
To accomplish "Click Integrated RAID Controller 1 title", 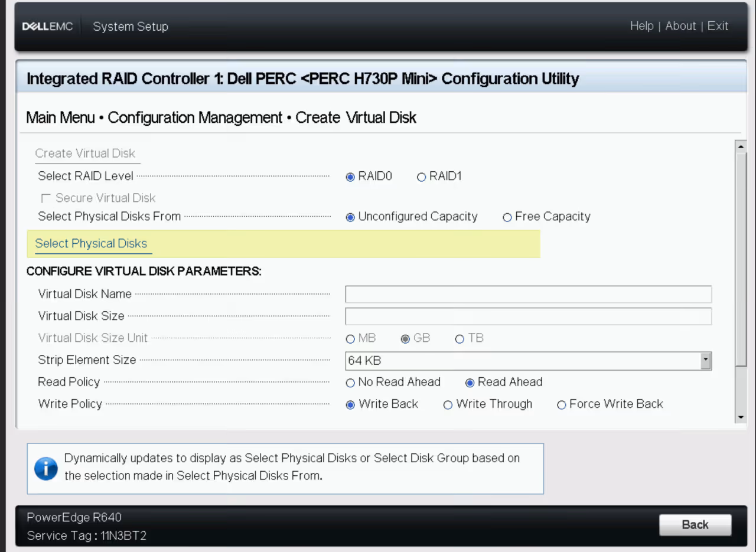I will (303, 79).
